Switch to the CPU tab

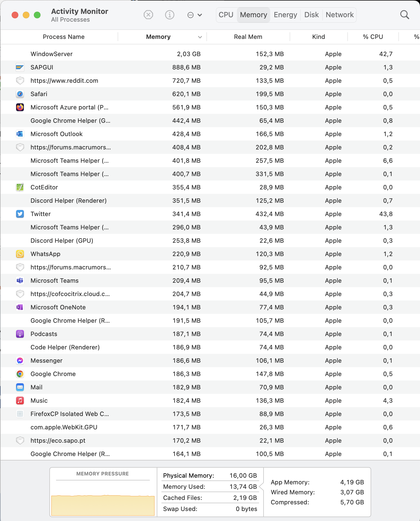(226, 15)
